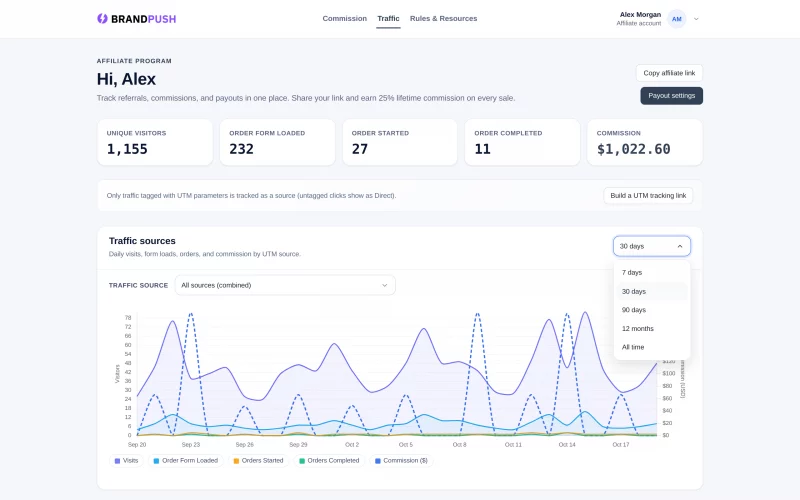Toggle Orders Started legend series
800x500 pixels.
[258, 461]
